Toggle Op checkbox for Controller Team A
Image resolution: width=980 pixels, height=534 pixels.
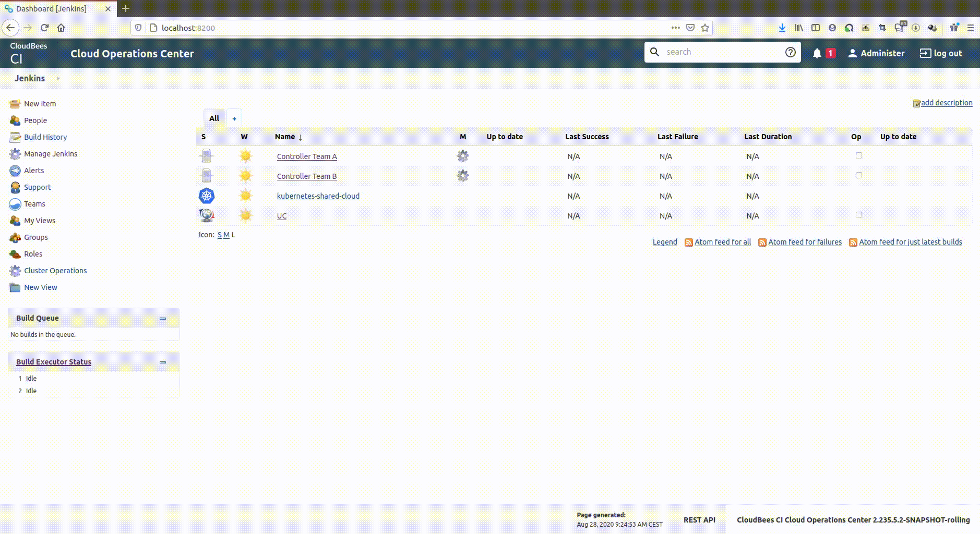(859, 155)
